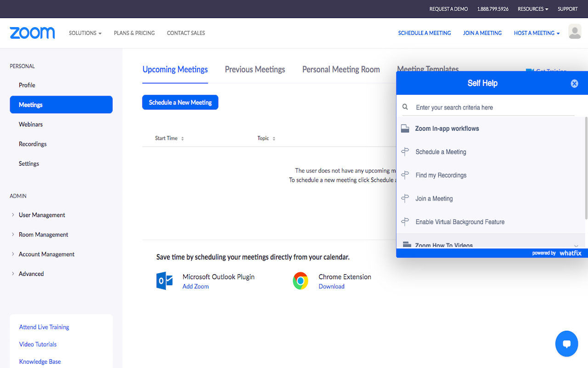This screenshot has height=368, width=588.
Task: Open the Host a Meeting dropdown
Action: [x=537, y=33]
